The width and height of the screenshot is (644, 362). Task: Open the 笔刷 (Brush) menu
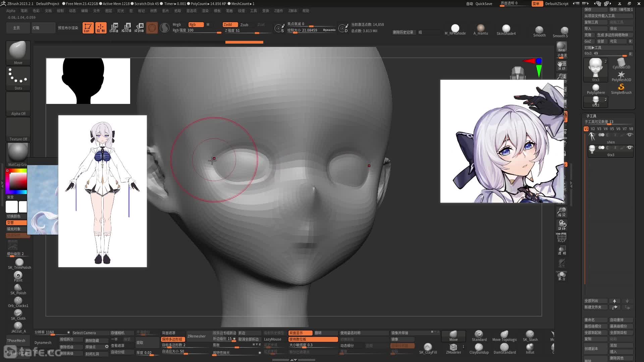[x=24, y=11]
